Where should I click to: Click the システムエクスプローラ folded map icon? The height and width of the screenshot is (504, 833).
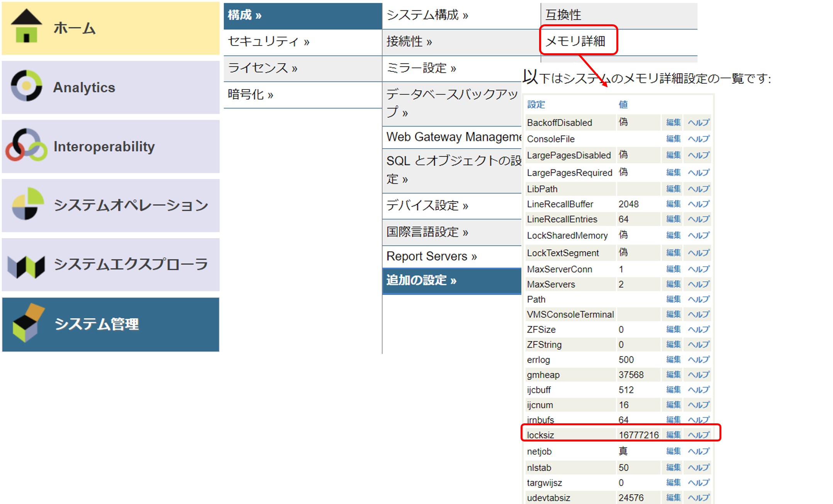click(26, 266)
